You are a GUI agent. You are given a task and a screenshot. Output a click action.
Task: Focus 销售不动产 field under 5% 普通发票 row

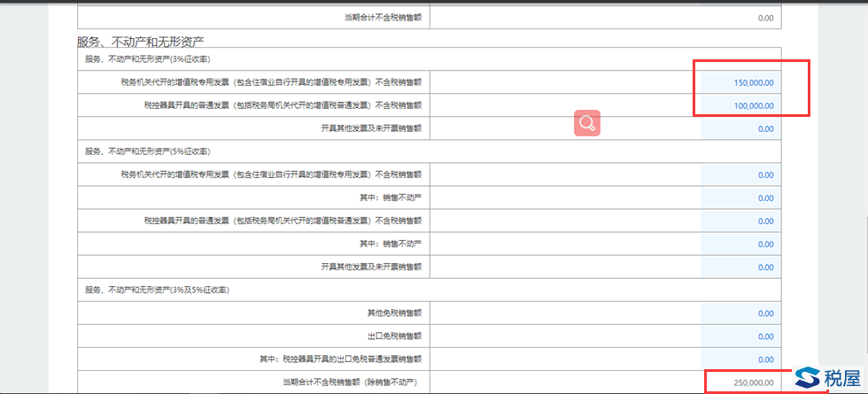(740, 244)
